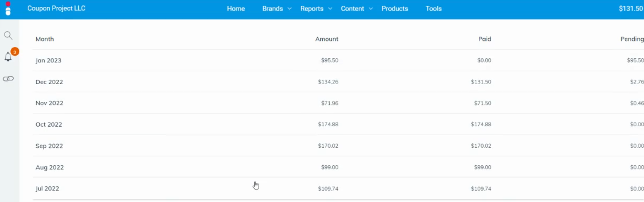Go to the Home menu item
This screenshot has width=644, height=202.
point(236,8)
